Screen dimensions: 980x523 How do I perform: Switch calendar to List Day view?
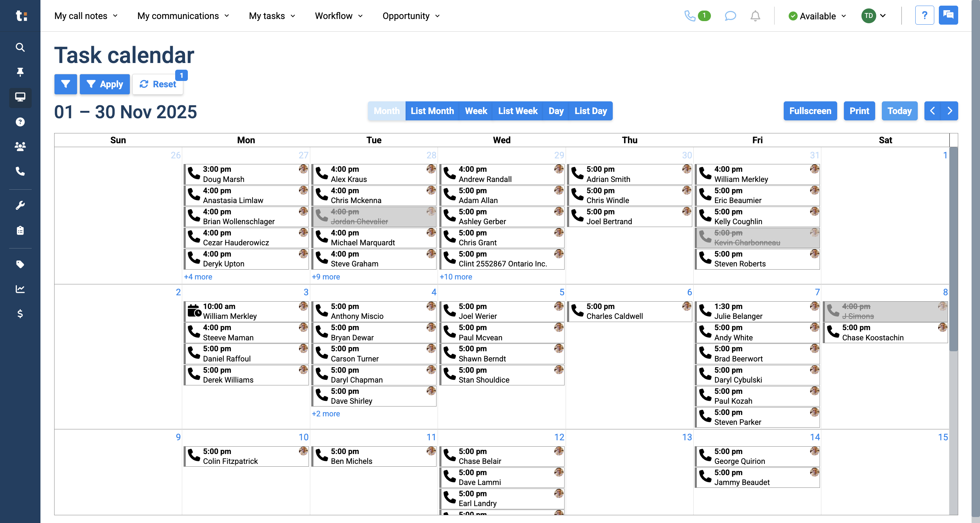(x=591, y=111)
